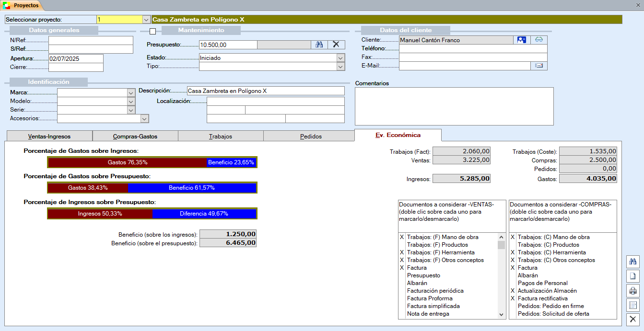The image size is (644, 331).
Task: Open the client contact card icon
Action: pyautogui.click(x=521, y=40)
